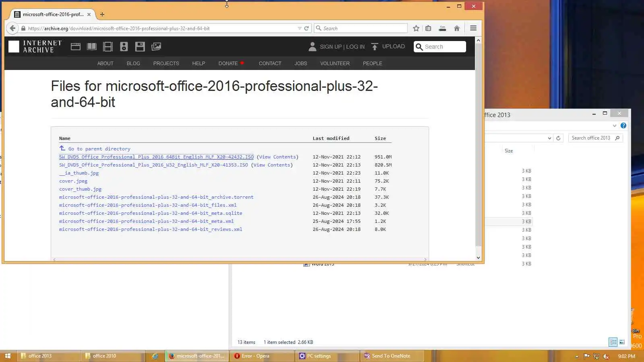Sort Explorer files by Size column
The width and height of the screenshot is (644, 362).
pos(509,151)
